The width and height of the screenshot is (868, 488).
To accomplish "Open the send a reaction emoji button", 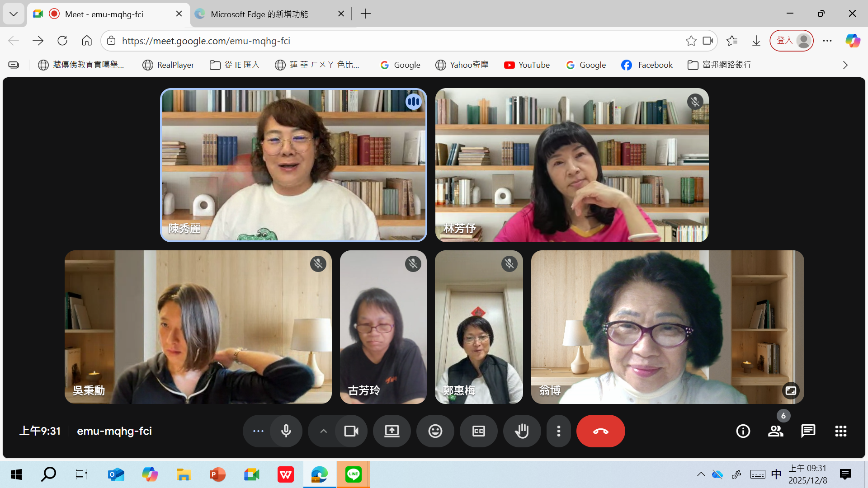I will tap(435, 431).
